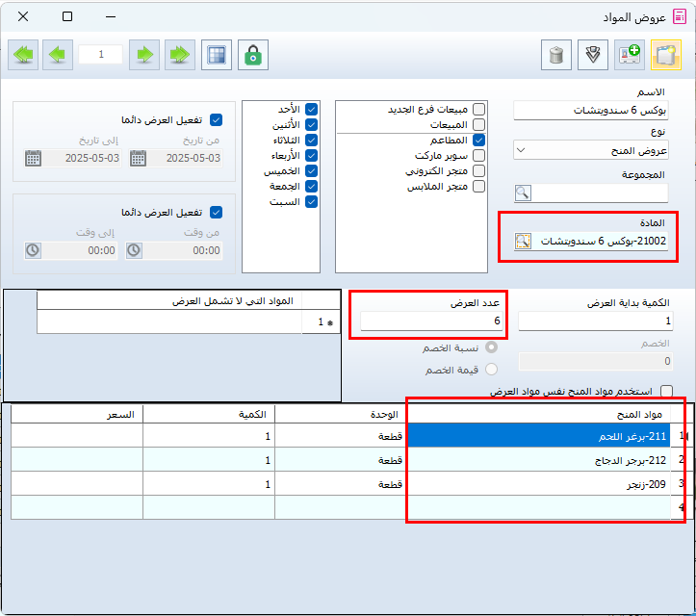The image size is (696, 616).
Task: Go to the previous record arrow
Action: [58, 55]
